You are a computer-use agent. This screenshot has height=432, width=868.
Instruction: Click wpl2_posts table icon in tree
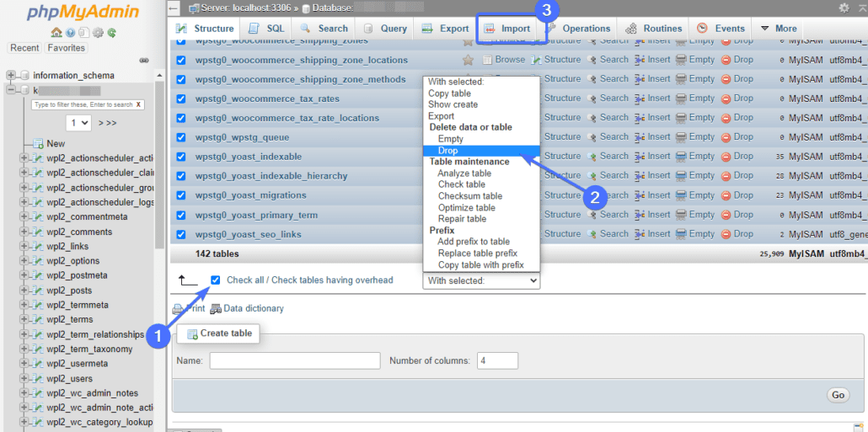pos(39,291)
